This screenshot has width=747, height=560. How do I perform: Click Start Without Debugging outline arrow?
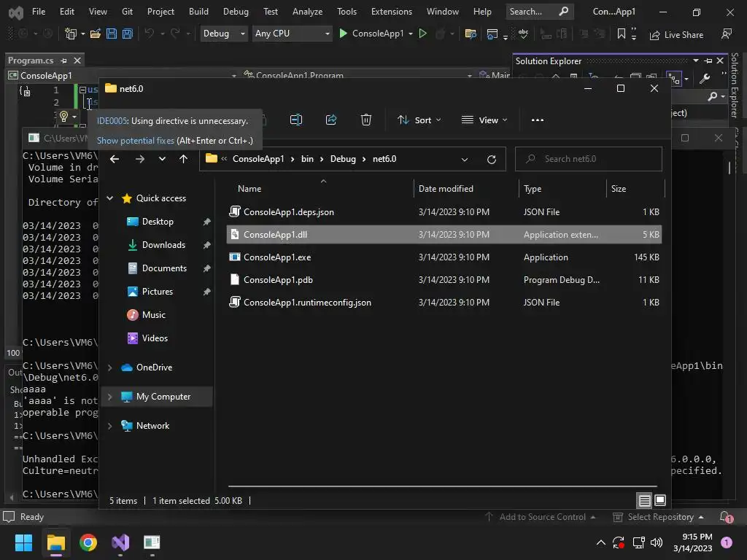point(422,34)
